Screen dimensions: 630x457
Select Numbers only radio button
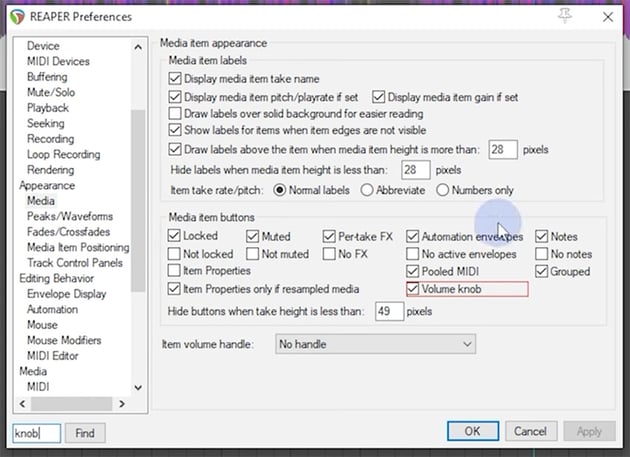(x=442, y=190)
